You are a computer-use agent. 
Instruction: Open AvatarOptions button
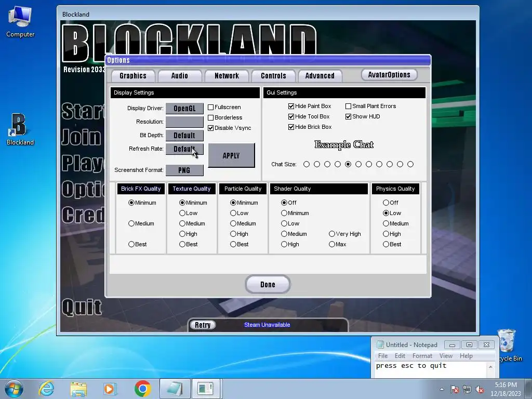(x=389, y=75)
